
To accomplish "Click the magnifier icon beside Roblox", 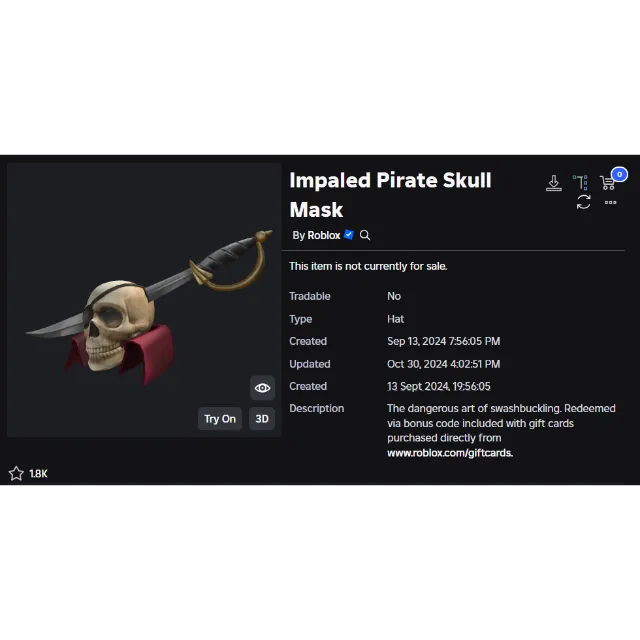I will [x=364, y=235].
